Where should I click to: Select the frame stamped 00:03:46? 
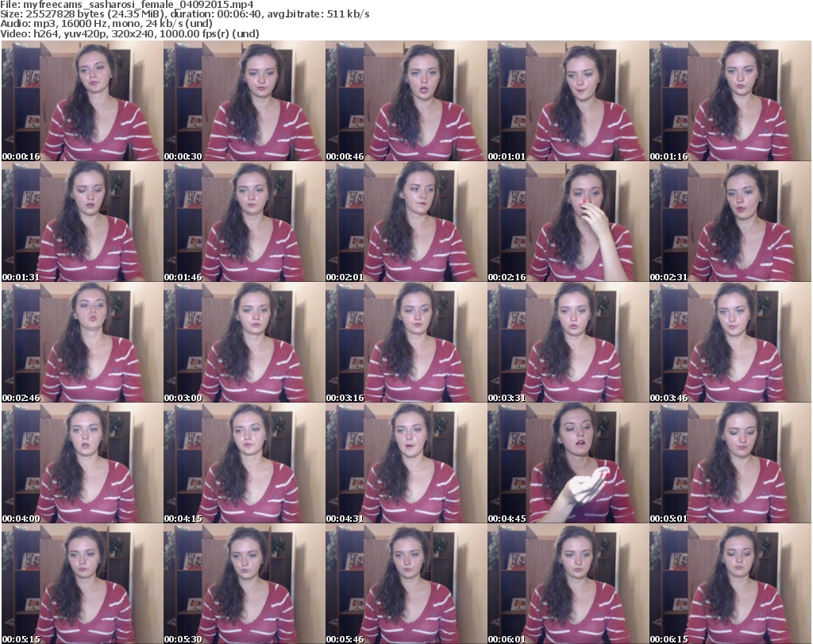[x=730, y=343]
